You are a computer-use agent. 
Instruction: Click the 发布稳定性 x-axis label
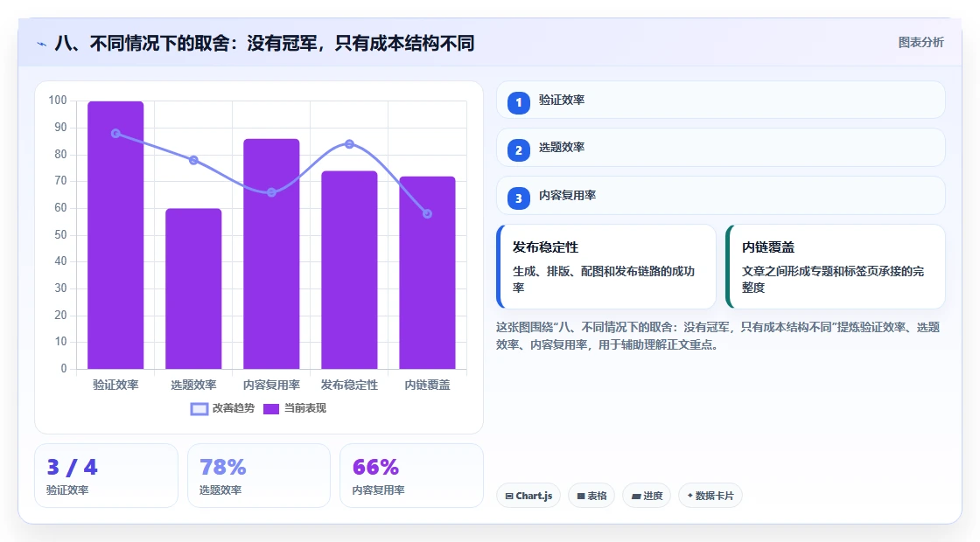point(349,386)
